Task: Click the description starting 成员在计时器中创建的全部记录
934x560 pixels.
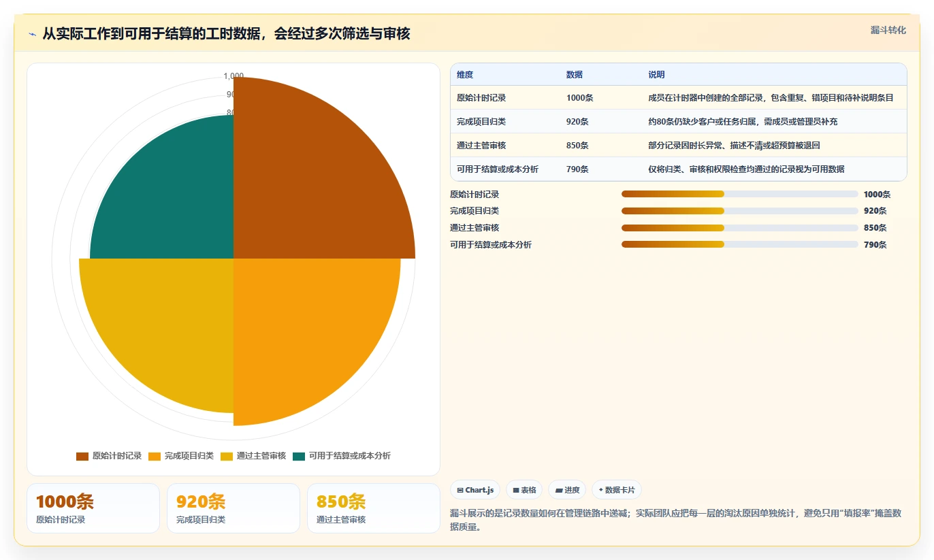Action: point(771,98)
